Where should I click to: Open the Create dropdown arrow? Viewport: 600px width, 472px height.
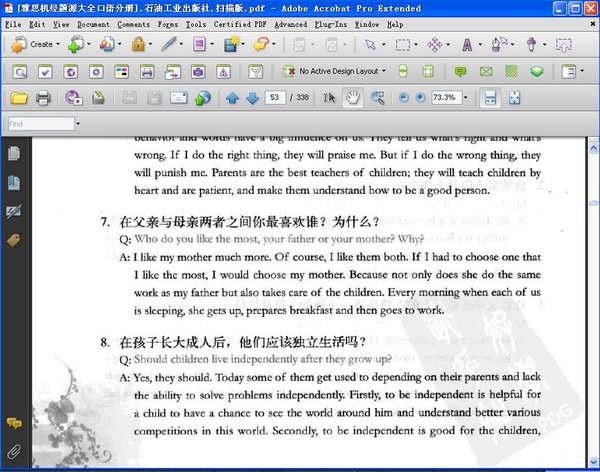[x=58, y=44]
